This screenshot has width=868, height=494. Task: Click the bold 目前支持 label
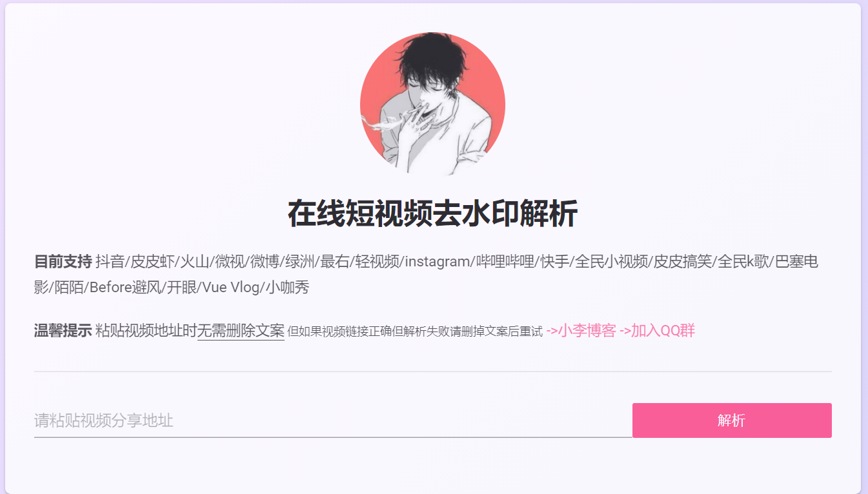point(63,262)
